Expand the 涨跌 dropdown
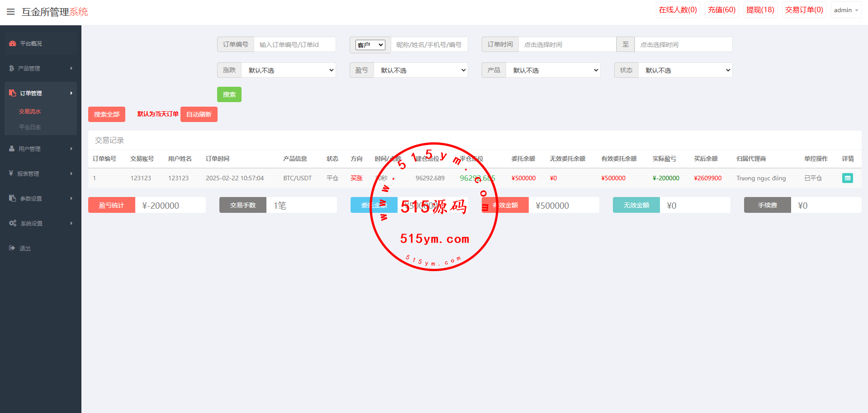Image resolution: width=868 pixels, height=413 pixels. (x=289, y=70)
